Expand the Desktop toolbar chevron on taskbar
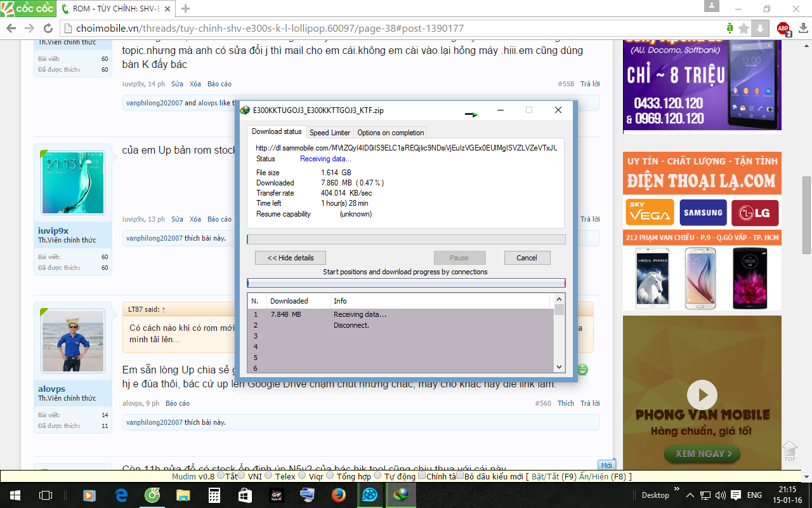The image size is (812, 508). tap(676, 490)
